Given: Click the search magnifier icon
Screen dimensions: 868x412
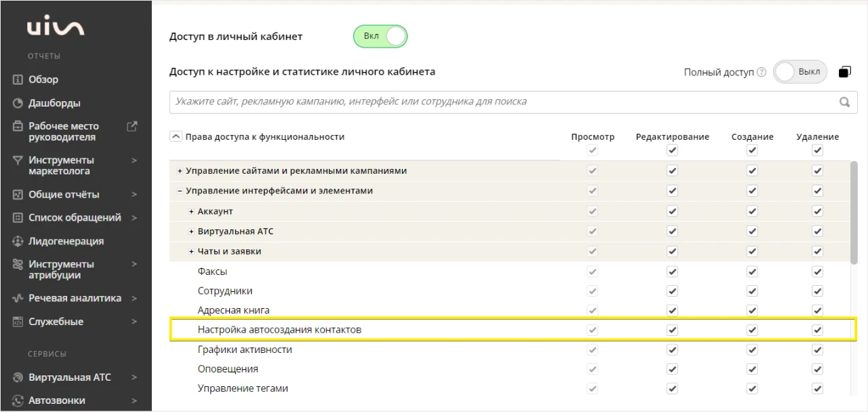Looking at the screenshot, I should coord(844,102).
